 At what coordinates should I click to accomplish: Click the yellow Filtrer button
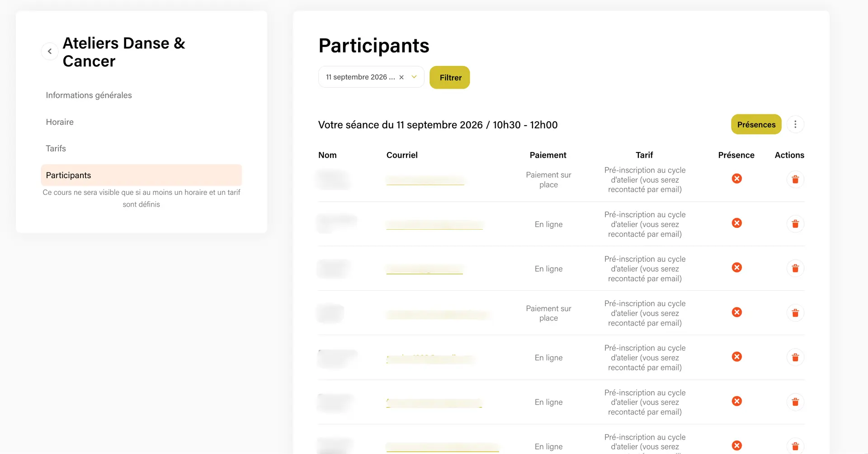[x=450, y=77]
